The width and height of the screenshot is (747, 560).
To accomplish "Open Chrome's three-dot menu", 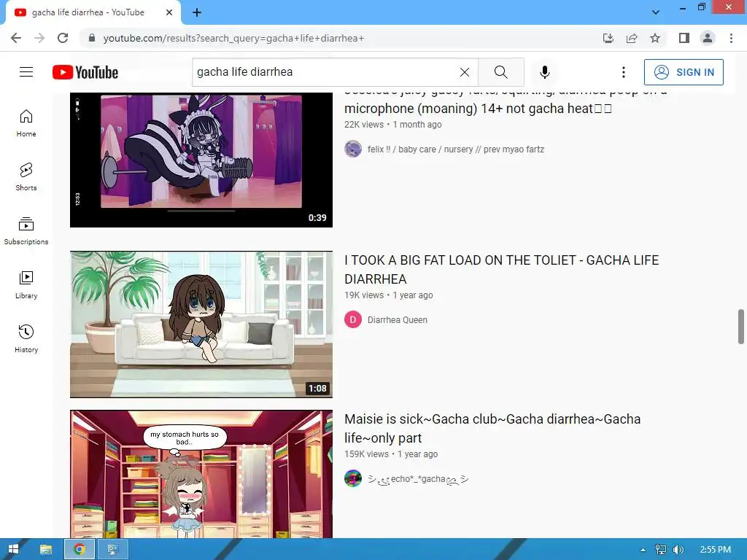I will [731, 38].
